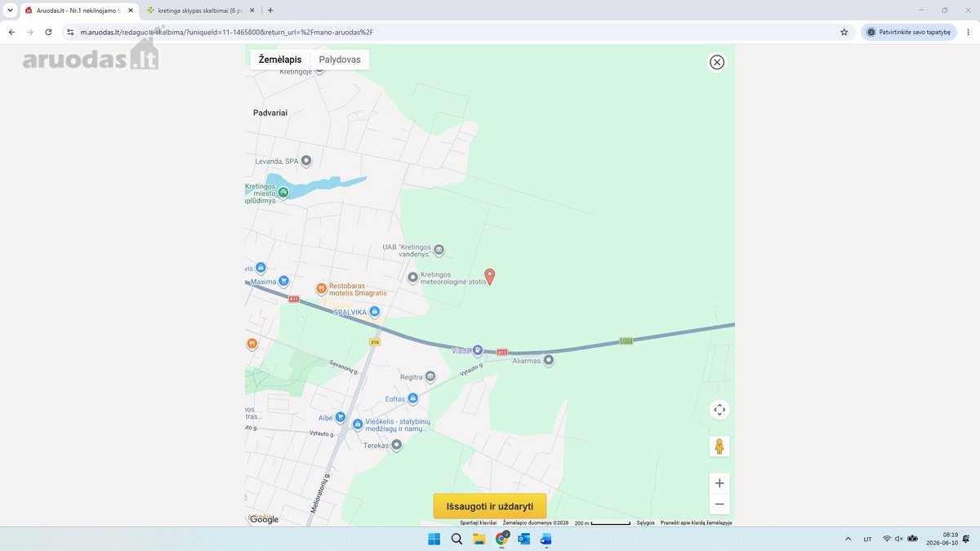
Task: Click the Terekas place marker
Action: (397, 445)
